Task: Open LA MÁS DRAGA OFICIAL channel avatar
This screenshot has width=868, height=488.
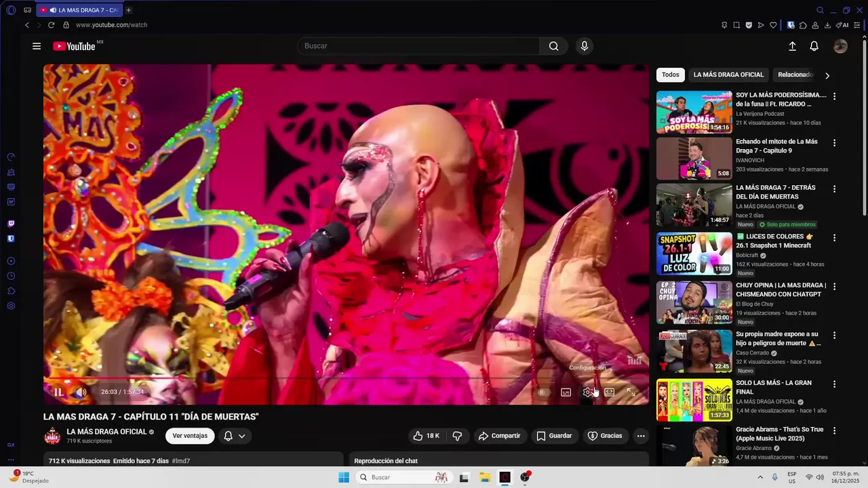Action: tap(52, 436)
